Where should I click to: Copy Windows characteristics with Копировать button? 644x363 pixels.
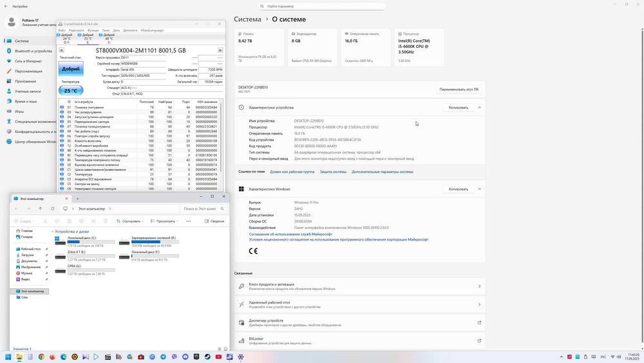point(459,189)
